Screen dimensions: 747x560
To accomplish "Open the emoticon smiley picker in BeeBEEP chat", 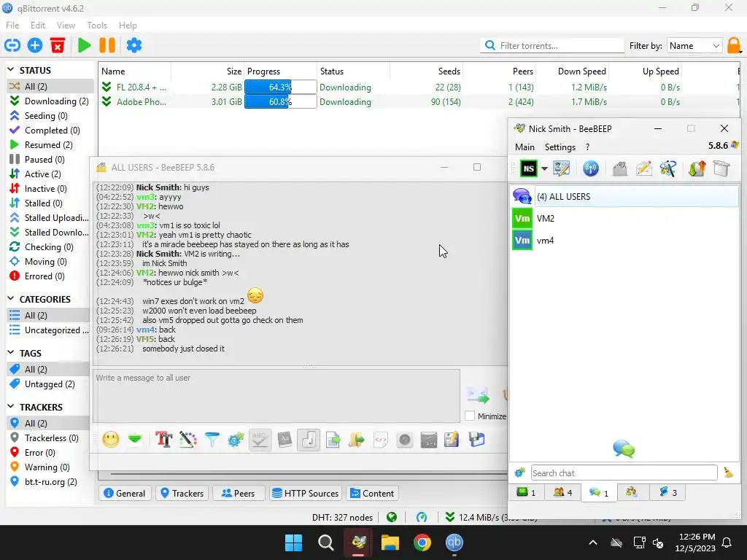I will click(111, 439).
